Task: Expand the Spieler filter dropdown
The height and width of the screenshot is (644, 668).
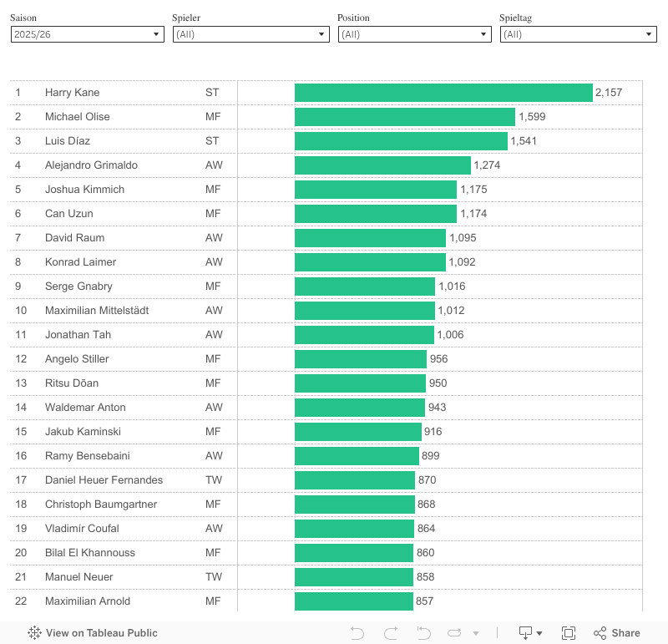Action: point(250,34)
